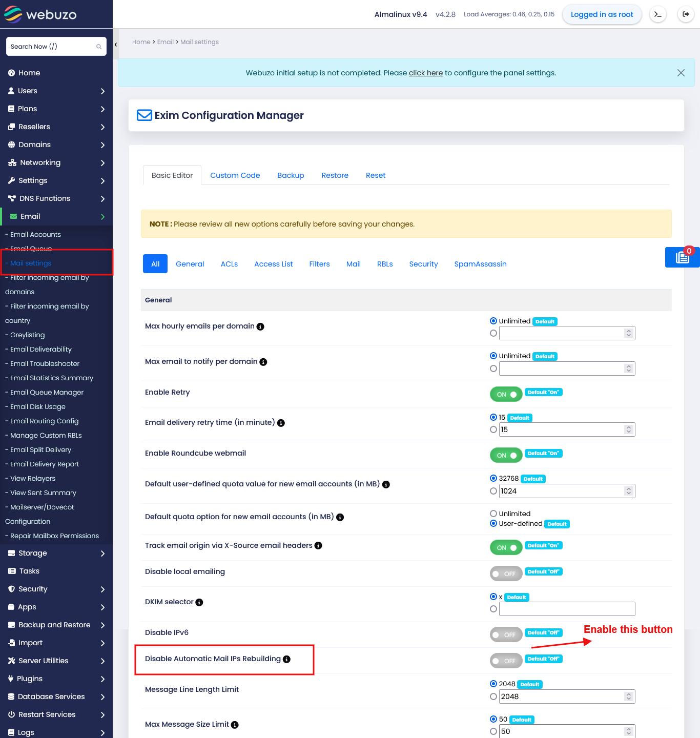Click info icon for Max email to notify per domain
The image size is (700, 738).
pos(263,362)
